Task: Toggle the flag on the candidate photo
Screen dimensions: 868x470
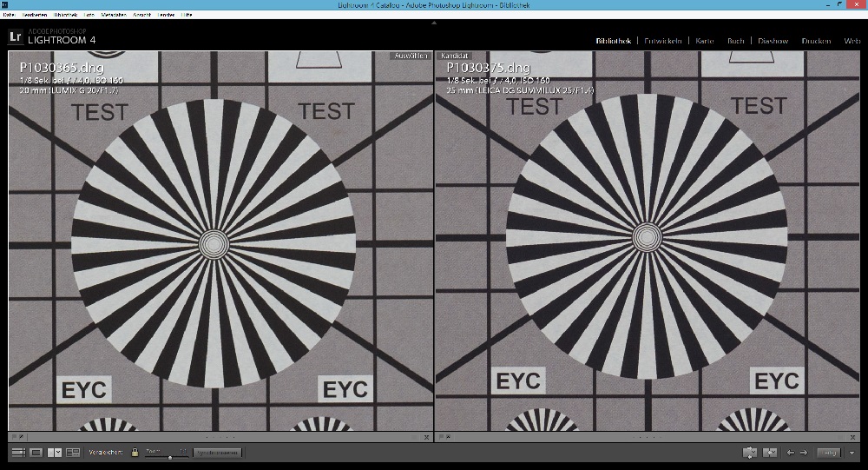Action: (x=441, y=436)
